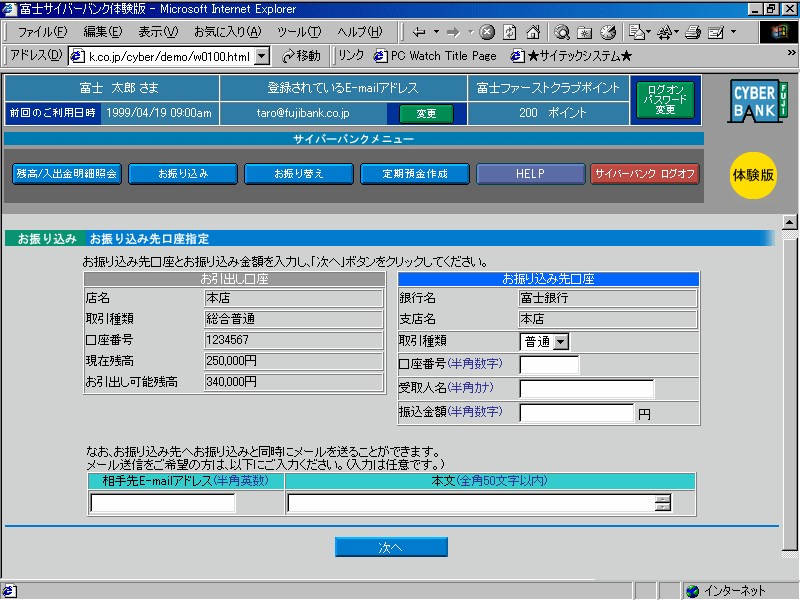Click the ログオンパスワード変更 button
Image resolution: width=800 pixels, height=600 pixels.
click(x=665, y=100)
